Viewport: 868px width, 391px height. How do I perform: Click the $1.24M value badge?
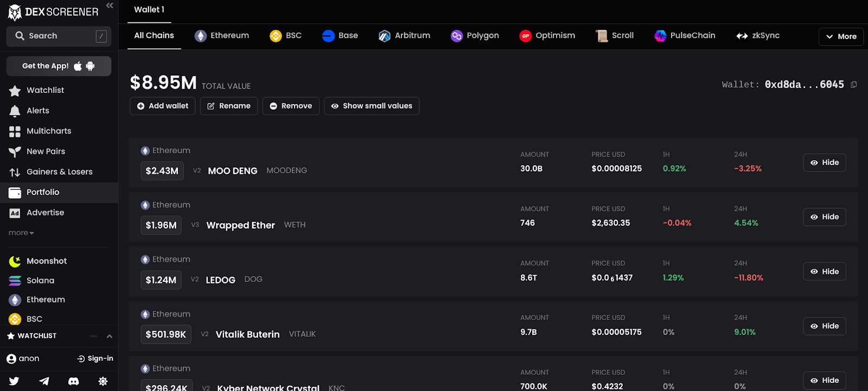pos(161,280)
